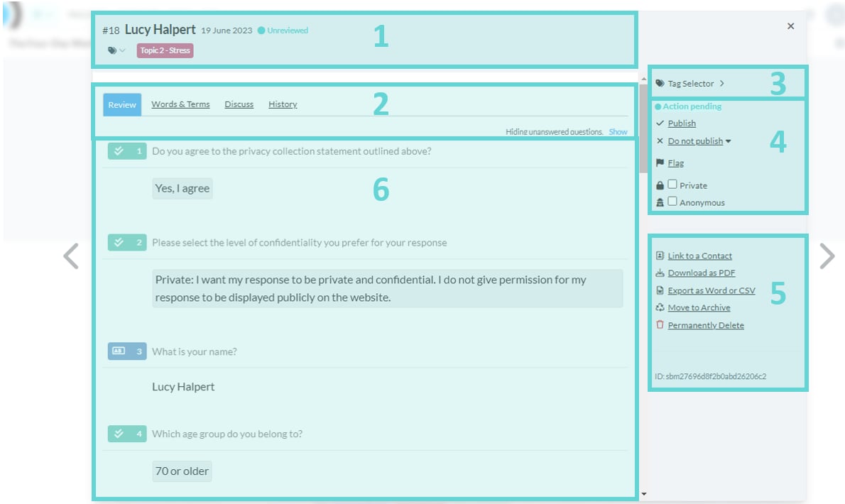Click the 'Yes, I agree' answer
This screenshot has height=504, width=845.
tap(182, 188)
